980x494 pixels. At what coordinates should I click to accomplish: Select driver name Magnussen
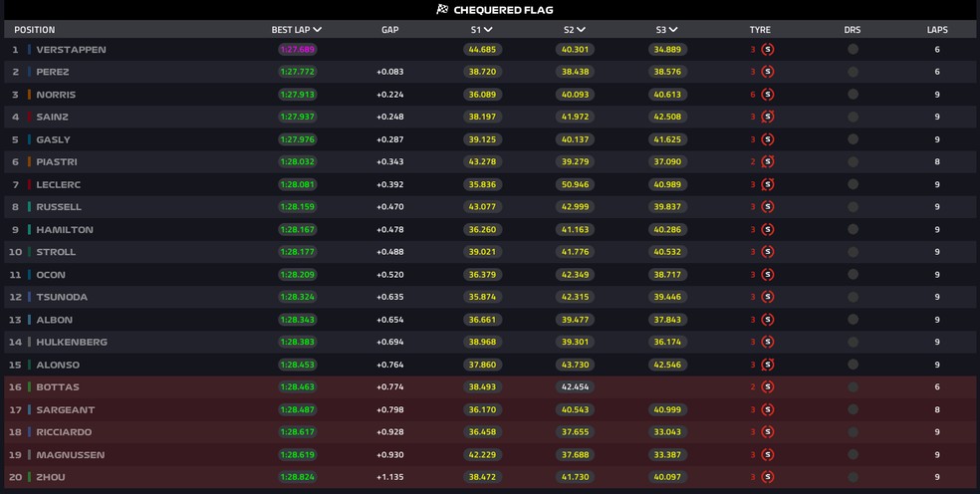(71, 454)
